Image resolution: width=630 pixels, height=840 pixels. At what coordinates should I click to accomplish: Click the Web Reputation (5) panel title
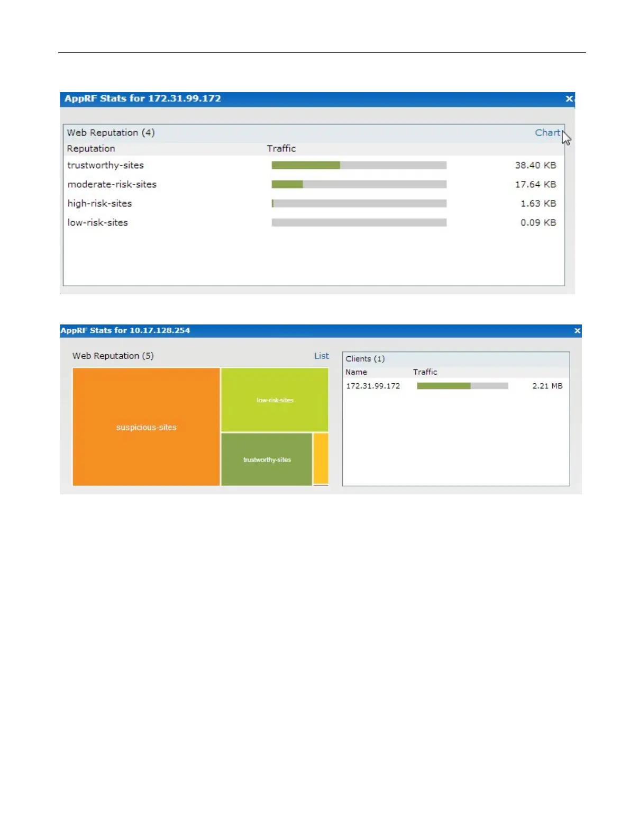point(113,356)
